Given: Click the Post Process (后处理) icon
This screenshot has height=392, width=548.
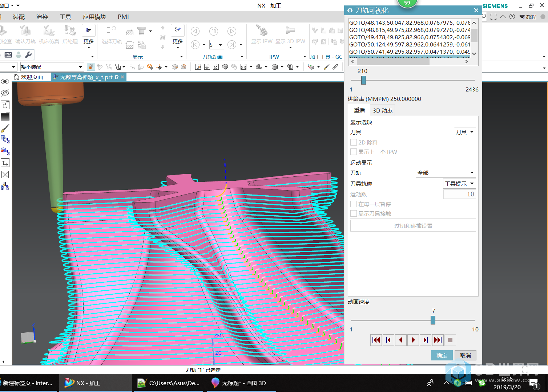Looking at the screenshot, I should click(x=70, y=31).
